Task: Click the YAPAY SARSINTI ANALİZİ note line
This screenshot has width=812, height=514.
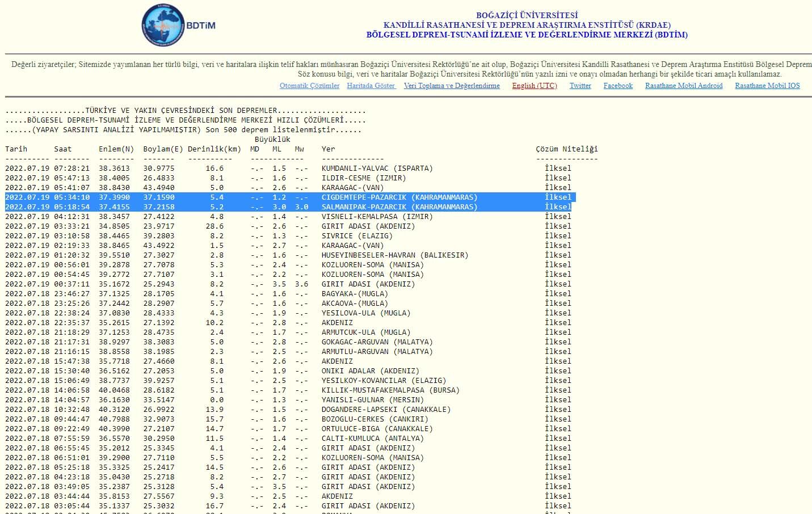Action: coord(183,130)
